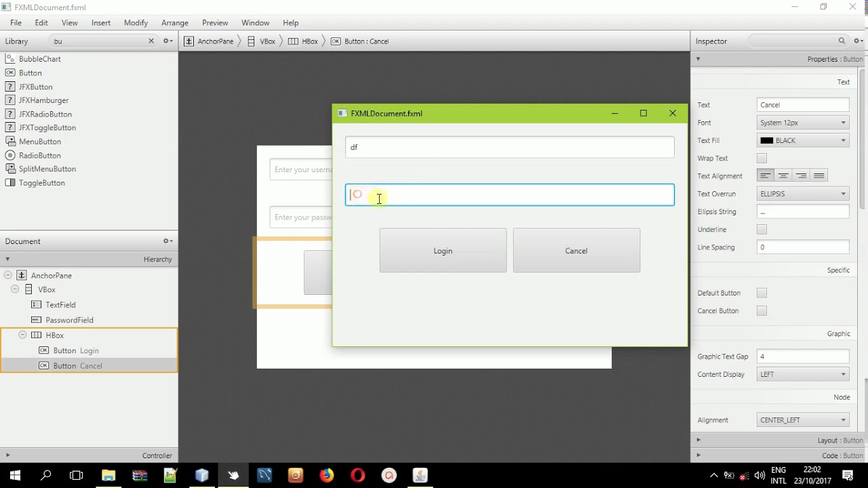Clear the Library search text
The width and height of the screenshot is (868, 488).
click(x=151, y=41)
